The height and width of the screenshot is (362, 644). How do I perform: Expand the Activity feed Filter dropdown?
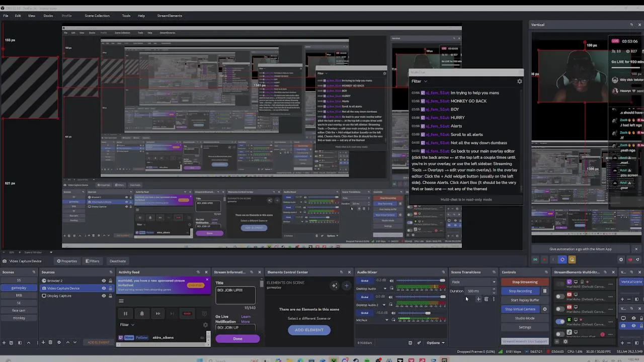127,325
